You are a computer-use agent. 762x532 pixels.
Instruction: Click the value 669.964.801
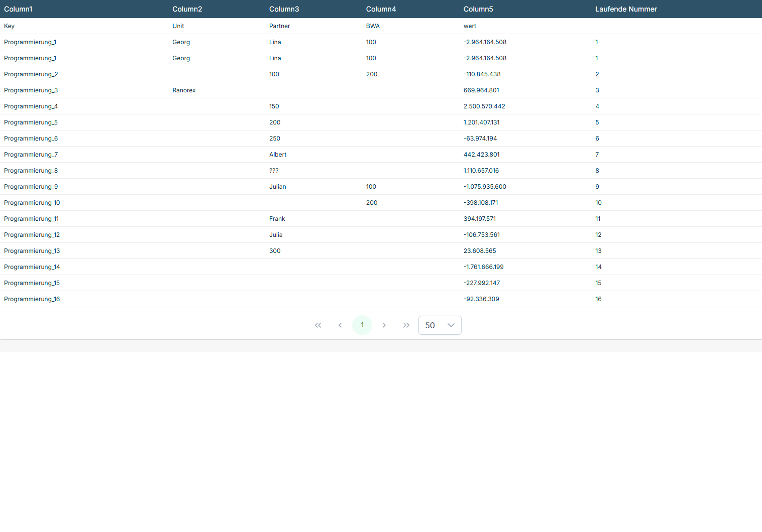click(x=481, y=90)
